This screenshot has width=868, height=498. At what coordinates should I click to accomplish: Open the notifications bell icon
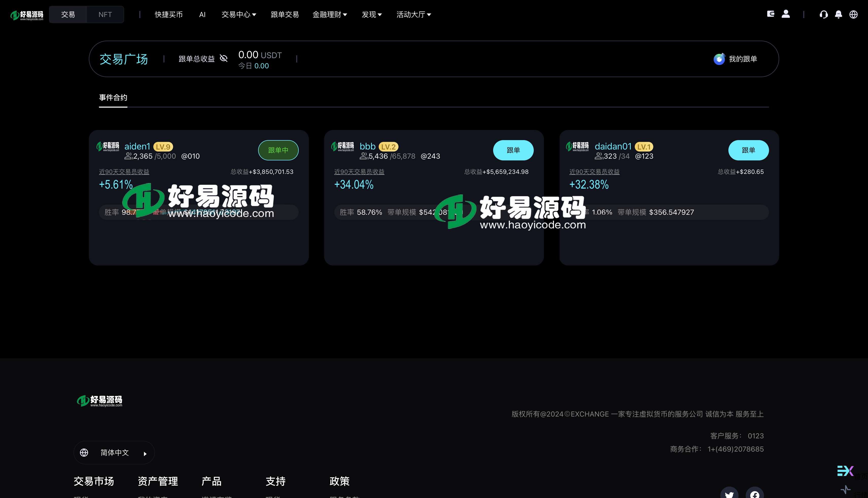[x=839, y=14]
